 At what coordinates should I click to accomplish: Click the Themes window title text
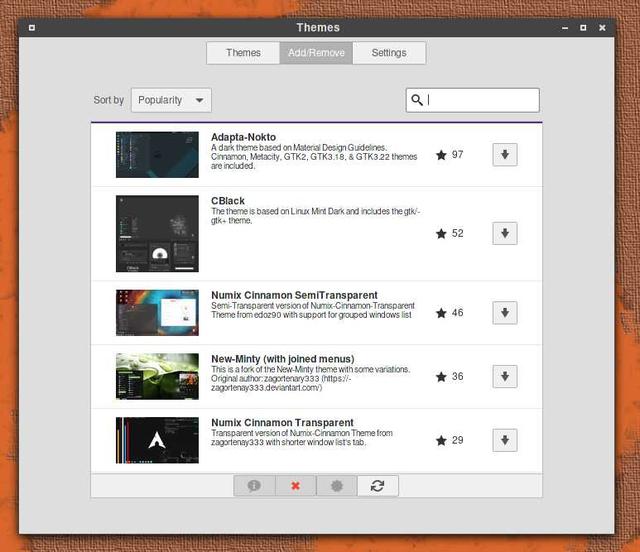[x=318, y=27]
